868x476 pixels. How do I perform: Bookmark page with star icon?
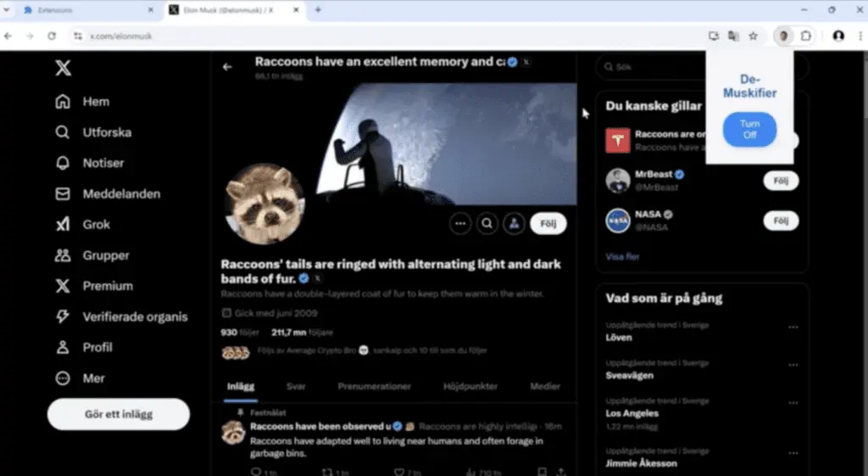[x=753, y=36]
